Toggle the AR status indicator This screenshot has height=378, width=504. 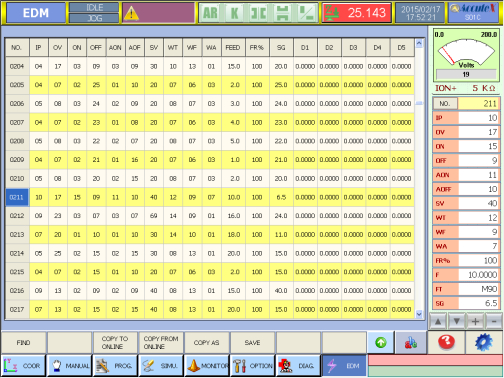click(210, 13)
